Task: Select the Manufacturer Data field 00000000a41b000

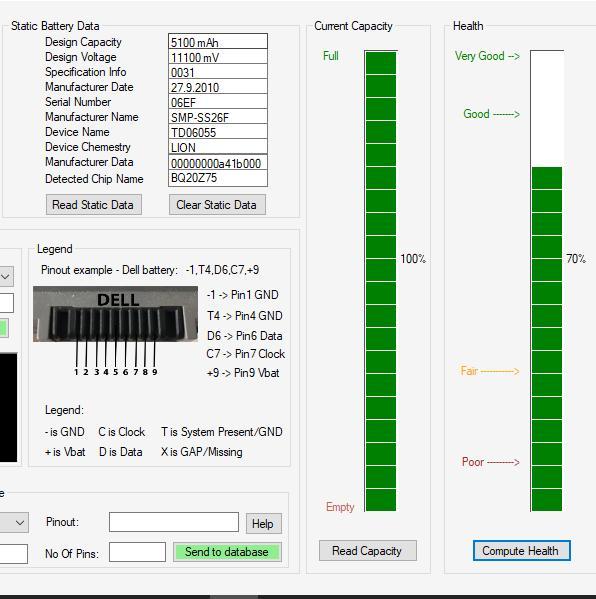Action: pyautogui.click(x=218, y=162)
